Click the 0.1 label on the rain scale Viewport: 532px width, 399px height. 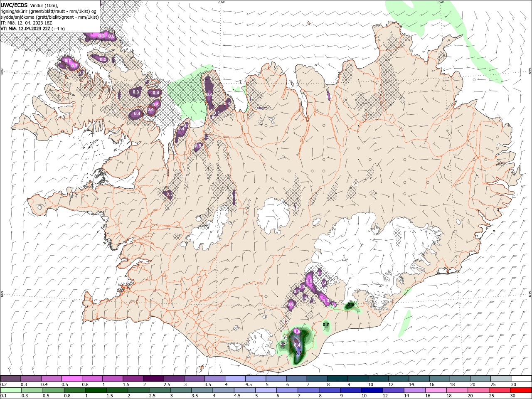(x=3, y=396)
